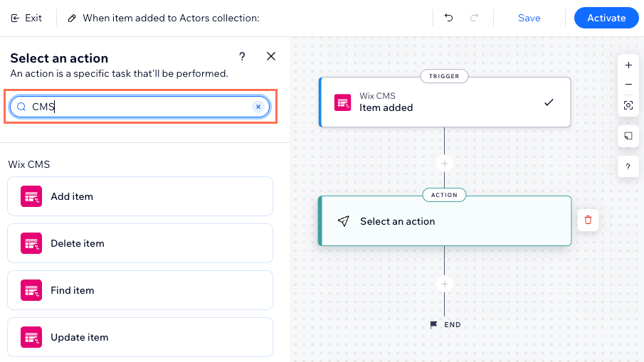This screenshot has height=362, width=644.
Task: Edit the automation title text
Action: click(171, 18)
